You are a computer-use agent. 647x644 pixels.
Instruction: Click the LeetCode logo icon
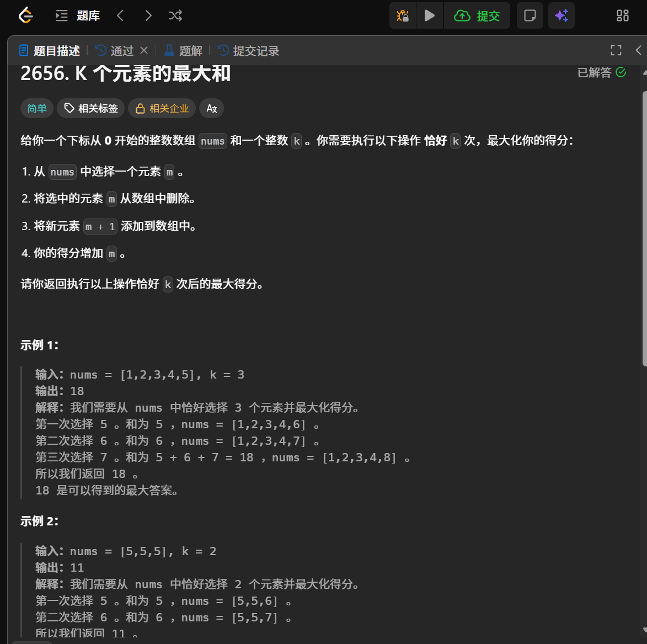[25, 15]
